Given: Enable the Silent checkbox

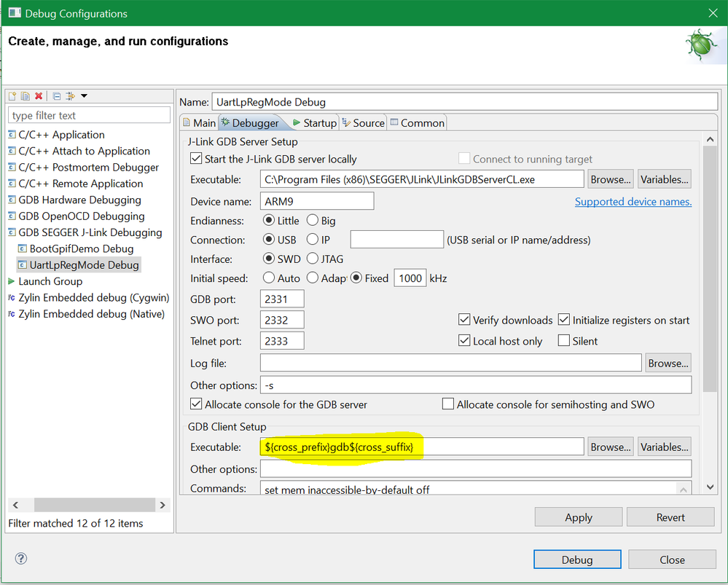Looking at the screenshot, I should tap(565, 340).
